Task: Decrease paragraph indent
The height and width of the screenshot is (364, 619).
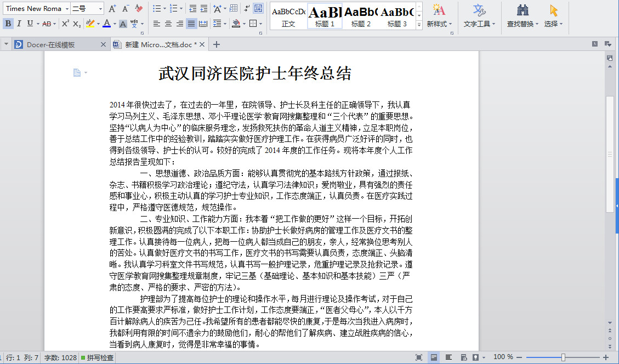Action: (192, 8)
